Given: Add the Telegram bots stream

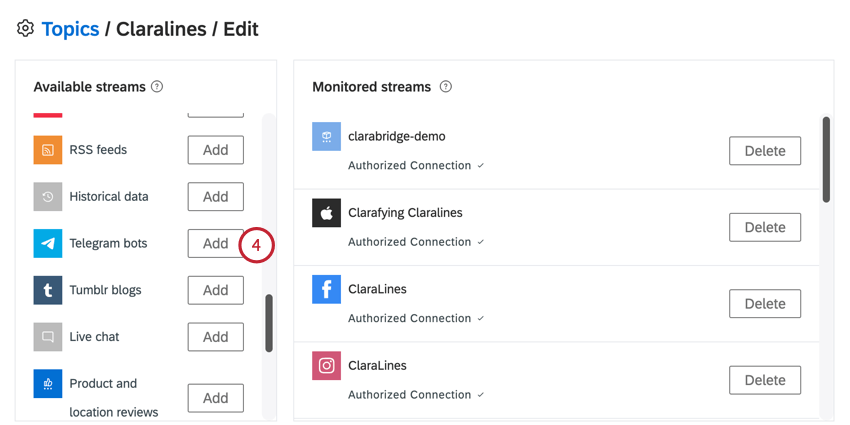Looking at the screenshot, I should (x=216, y=243).
